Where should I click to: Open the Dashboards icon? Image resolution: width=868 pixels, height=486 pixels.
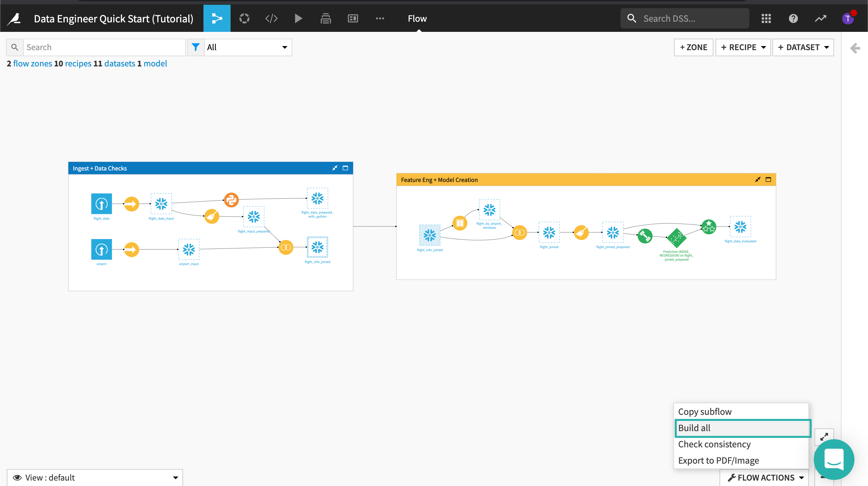pyautogui.click(x=353, y=18)
